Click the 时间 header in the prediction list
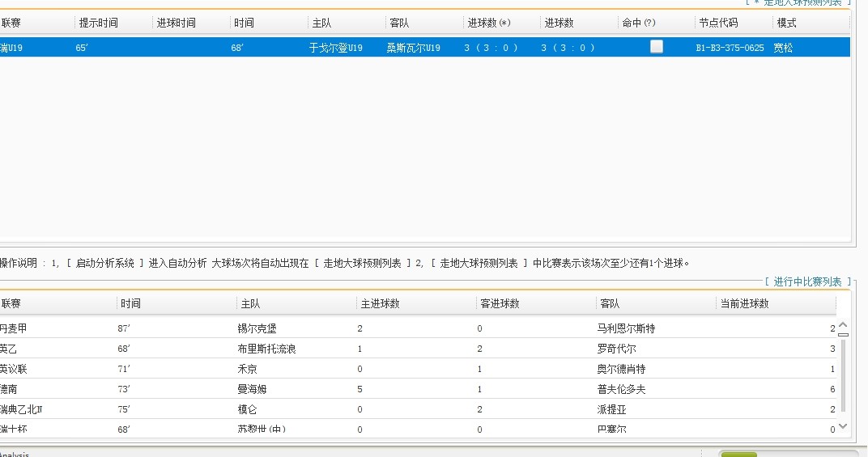868x457 pixels. 244,23
